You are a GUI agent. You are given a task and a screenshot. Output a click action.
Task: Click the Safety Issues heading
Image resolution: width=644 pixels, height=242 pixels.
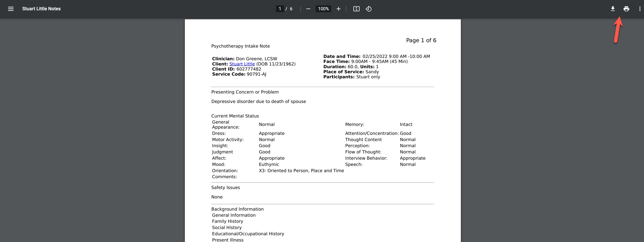click(225, 187)
